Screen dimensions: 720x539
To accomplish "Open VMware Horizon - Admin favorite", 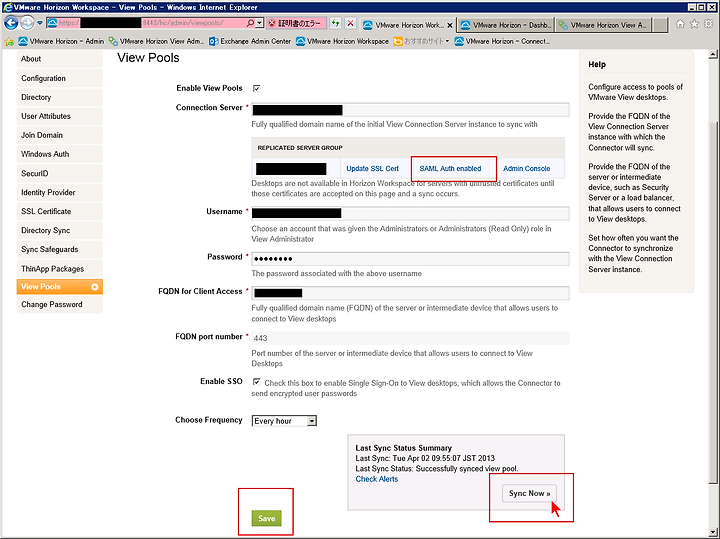I will [61, 41].
